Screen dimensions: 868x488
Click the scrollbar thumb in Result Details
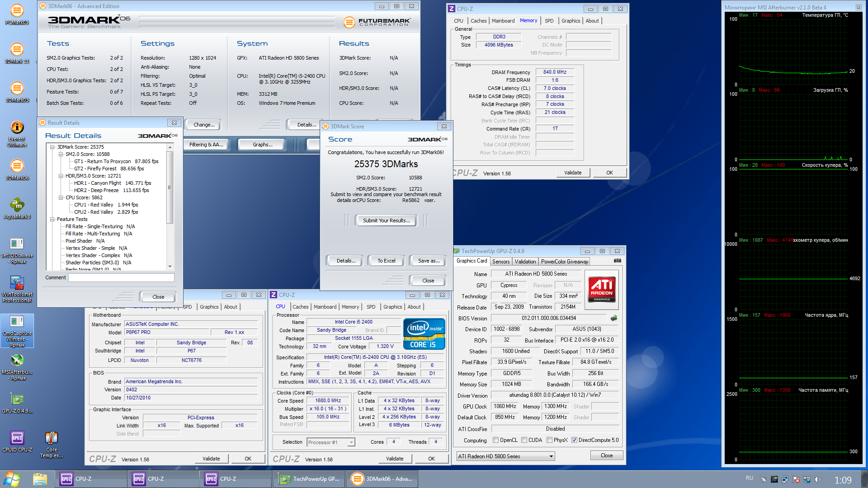coord(170,188)
